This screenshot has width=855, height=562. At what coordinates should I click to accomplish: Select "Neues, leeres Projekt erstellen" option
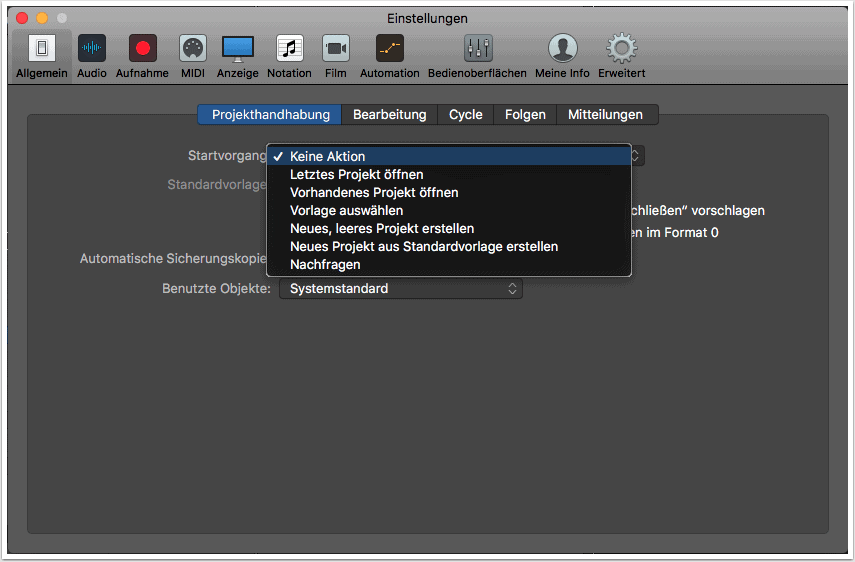pos(381,229)
